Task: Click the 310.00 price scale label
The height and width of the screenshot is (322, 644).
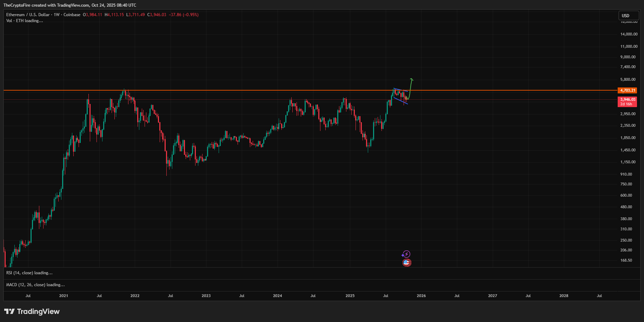Action: tap(626, 229)
